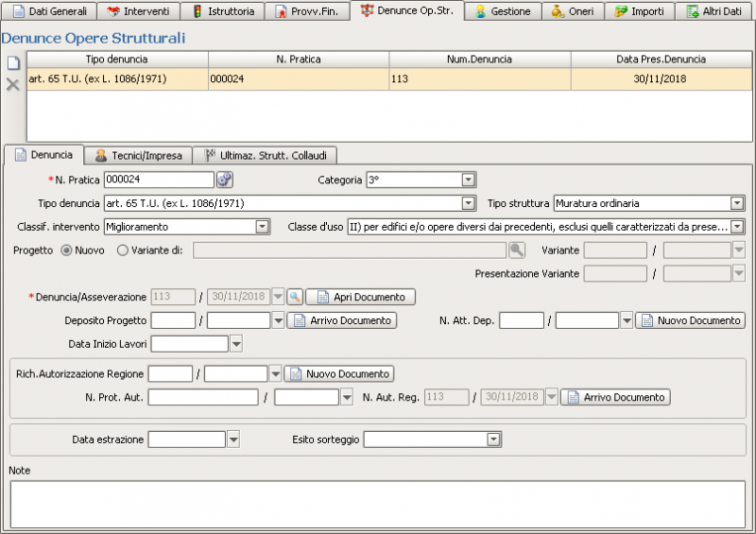756x534 pixels.
Task: Open the Tecnici/Impresa sub-tab
Action: (x=138, y=155)
